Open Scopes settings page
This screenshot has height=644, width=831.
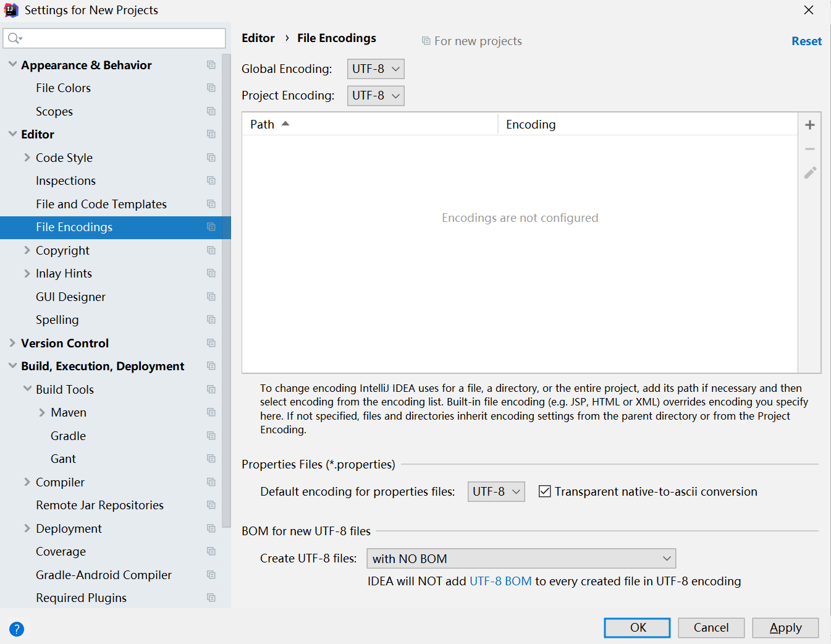click(x=54, y=111)
